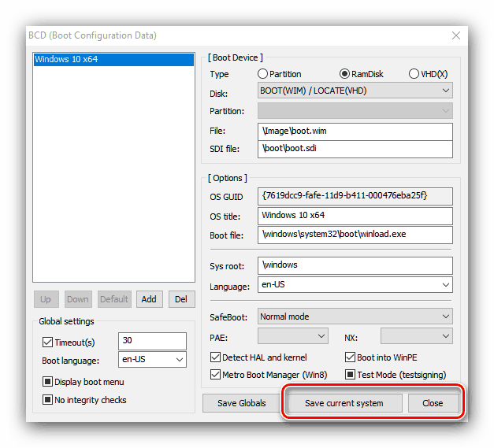Open the SafeBoot Normal mode dropdown
This screenshot has height=448, width=494.
355,316
